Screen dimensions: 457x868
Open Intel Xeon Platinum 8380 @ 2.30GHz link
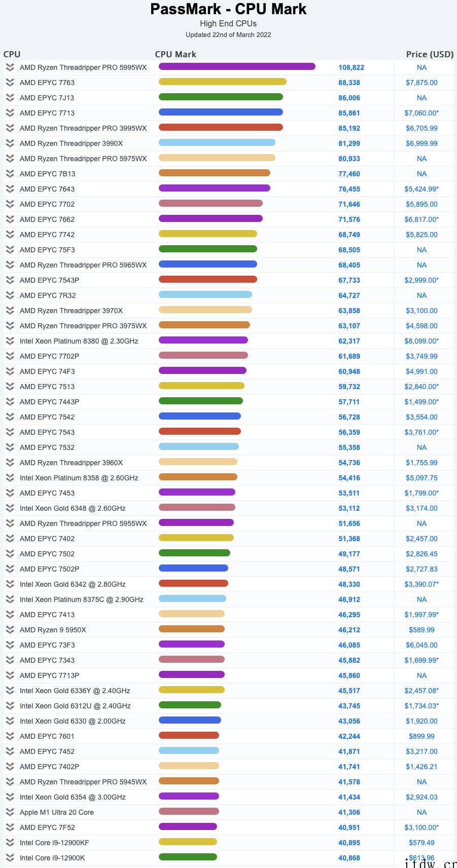point(79,341)
